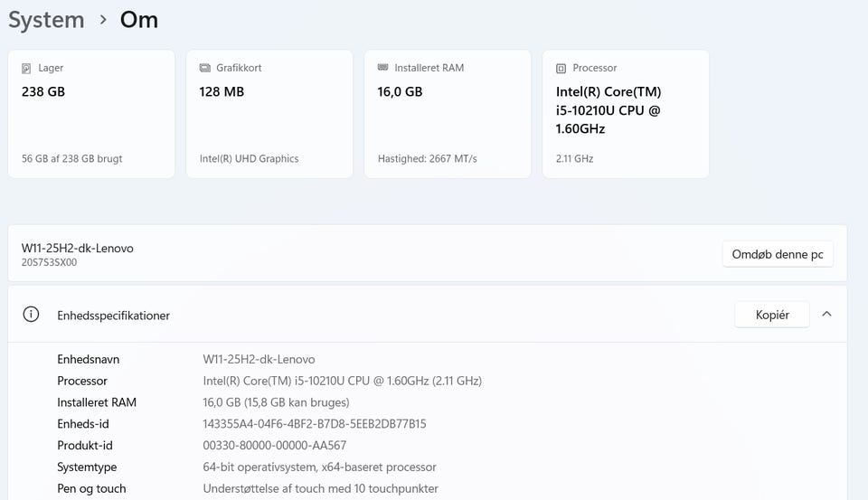Click the Hastighed: 2667 MT/s text

click(427, 158)
